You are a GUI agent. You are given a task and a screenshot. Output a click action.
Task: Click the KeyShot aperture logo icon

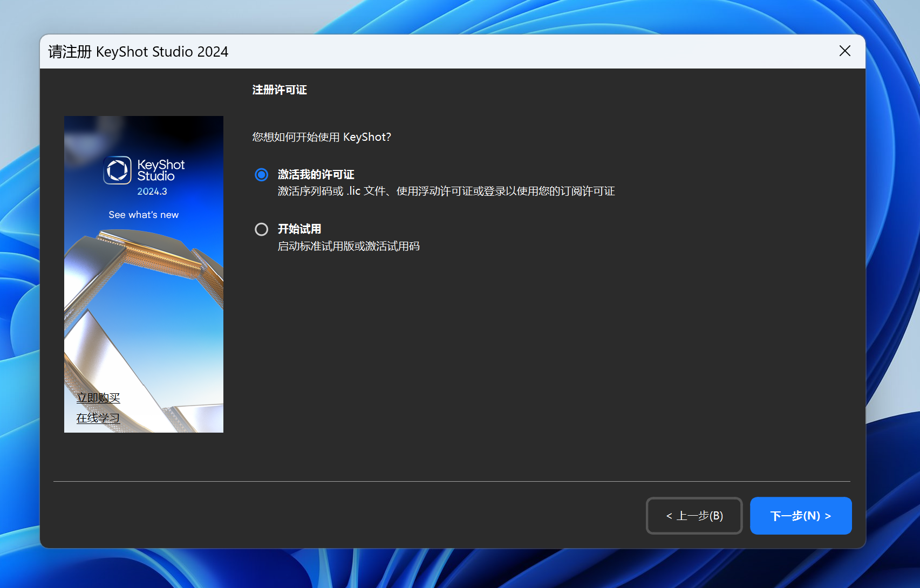click(x=117, y=170)
